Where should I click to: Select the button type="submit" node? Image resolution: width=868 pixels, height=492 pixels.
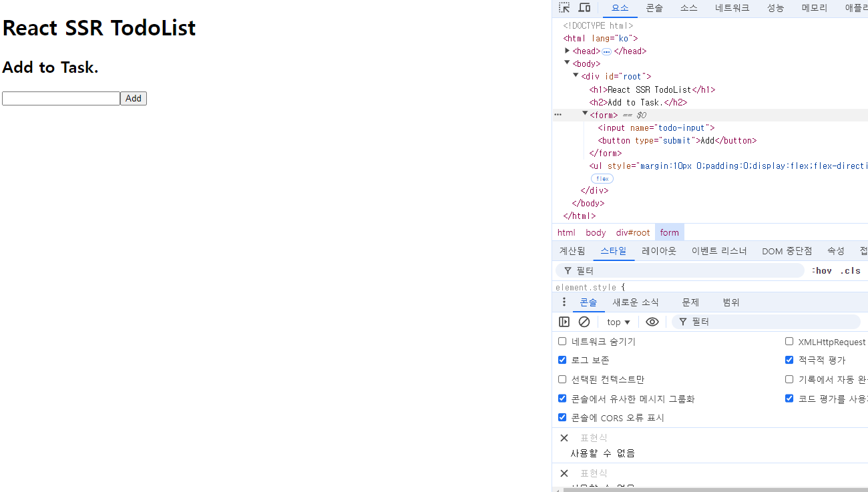677,141
